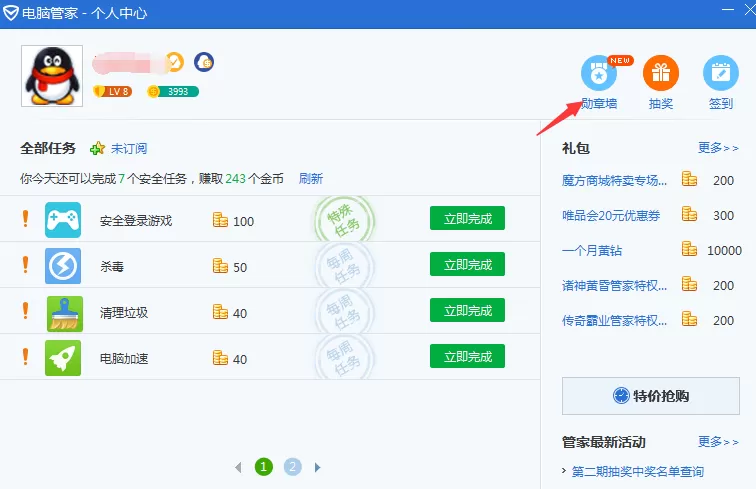The image size is (756, 489).
Task: Click coin icon beside 魔方商城特卖专场
Action: [x=689, y=179]
